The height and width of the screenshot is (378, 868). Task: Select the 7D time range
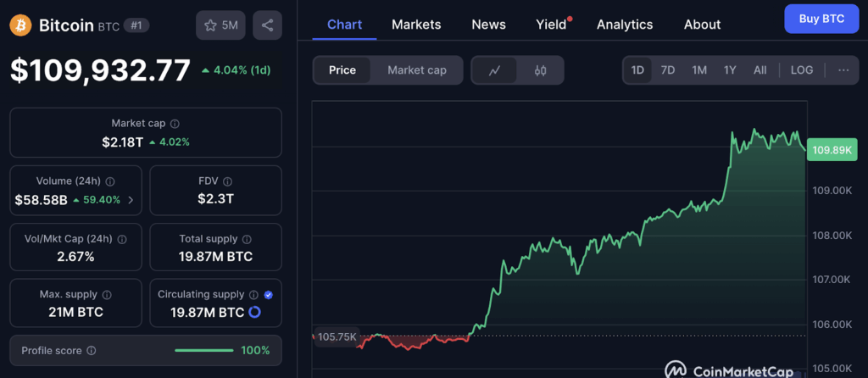click(667, 70)
